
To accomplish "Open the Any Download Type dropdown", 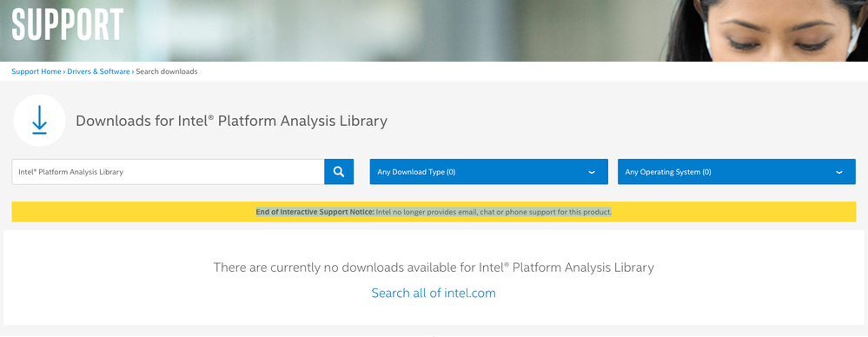I will pyautogui.click(x=489, y=172).
